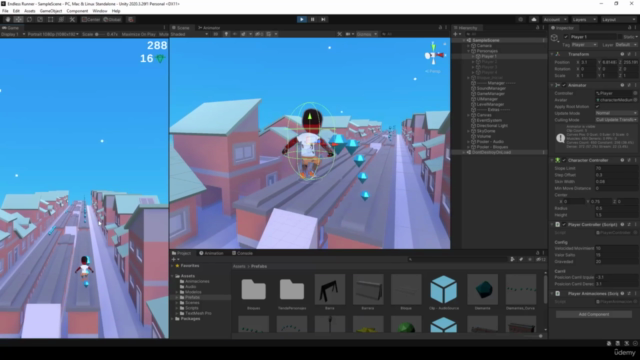
Task: Lock the Inspector panel
Action: pos(630,28)
